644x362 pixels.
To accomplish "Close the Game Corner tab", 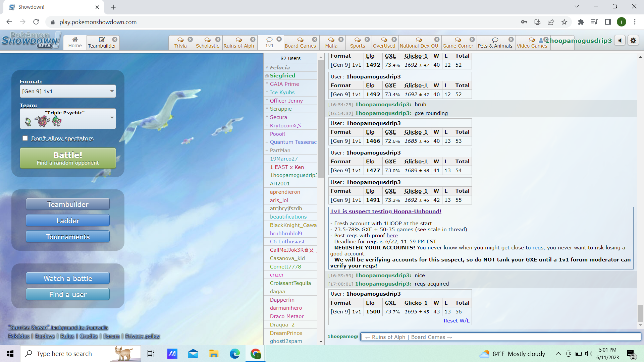I will pos(472,39).
